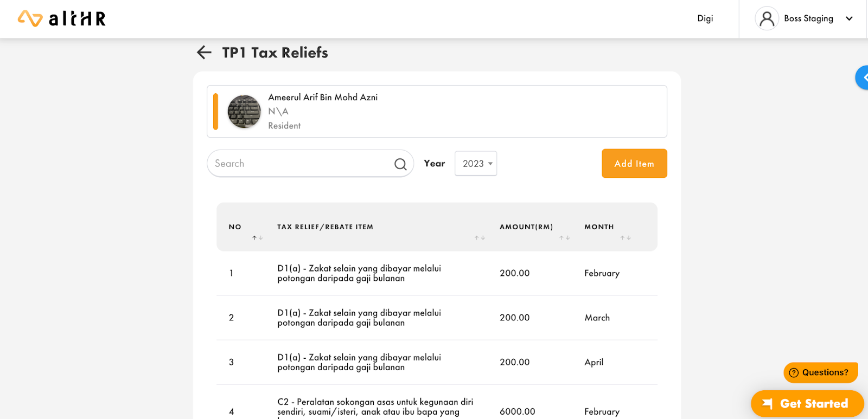This screenshot has width=868, height=419.
Task: Click the orange accent bar beside employee details
Action: tap(215, 111)
